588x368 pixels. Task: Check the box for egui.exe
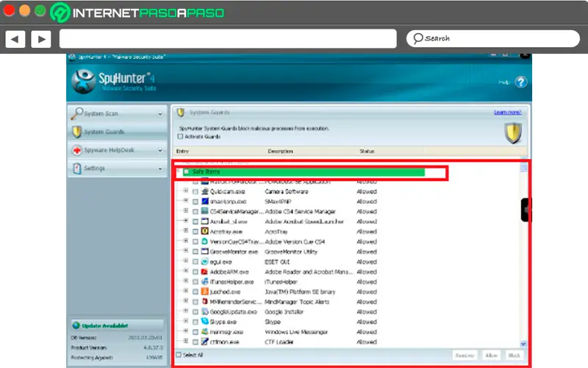pos(196,262)
